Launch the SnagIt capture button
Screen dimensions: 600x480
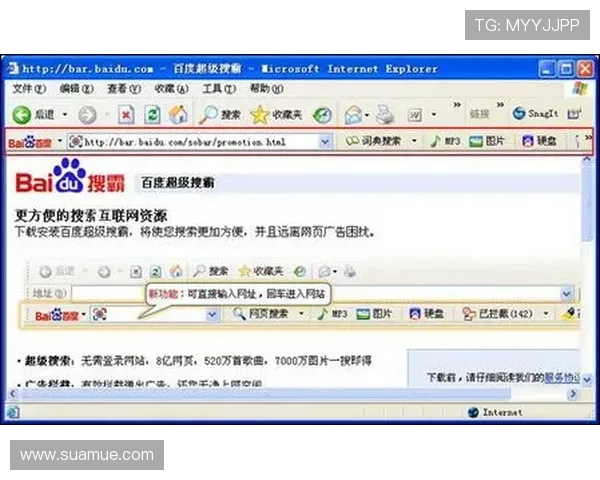[535, 113]
